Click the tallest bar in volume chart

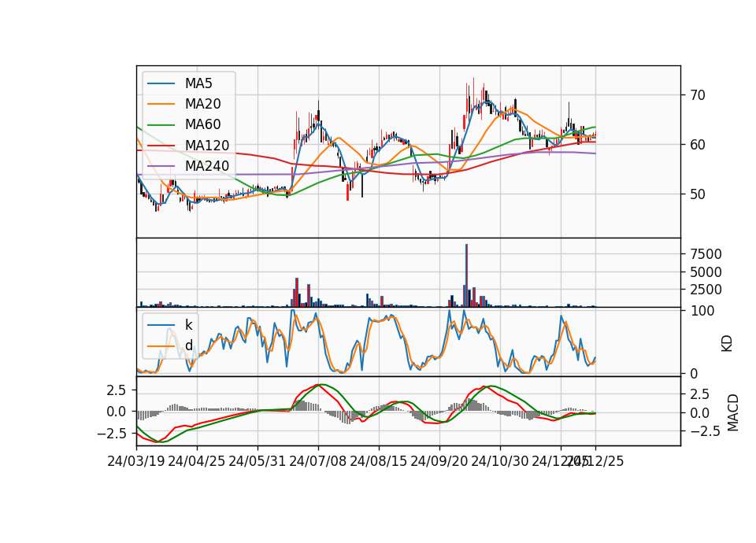pos(467,275)
